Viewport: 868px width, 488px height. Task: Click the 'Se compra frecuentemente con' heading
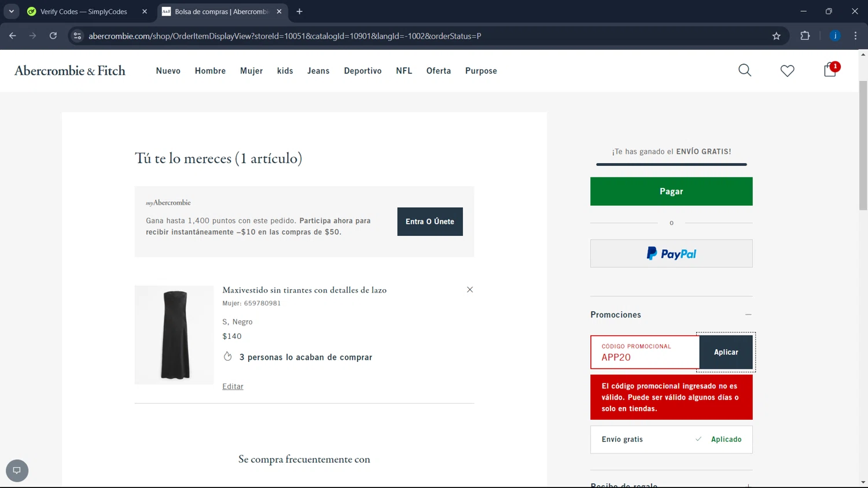pos(304,459)
